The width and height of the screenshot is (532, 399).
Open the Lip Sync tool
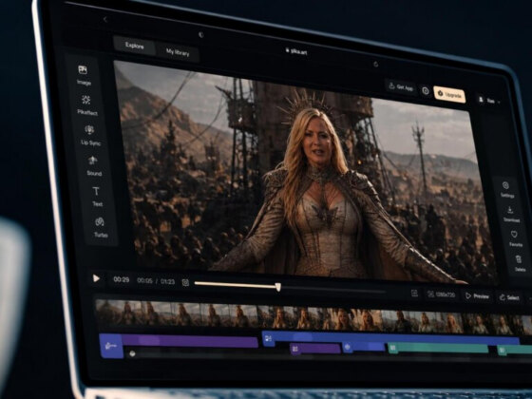point(90,135)
